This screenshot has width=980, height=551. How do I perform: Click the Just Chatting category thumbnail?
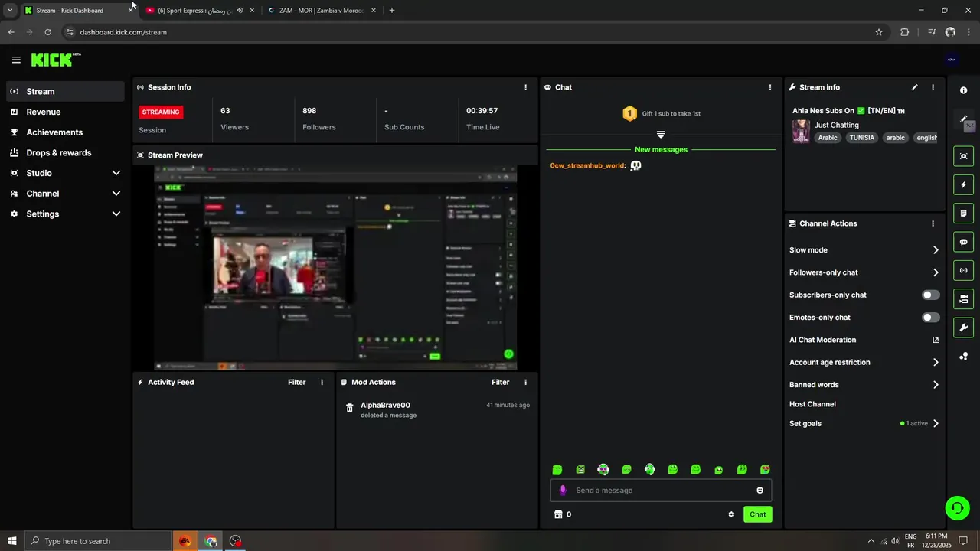tap(801, 131)
